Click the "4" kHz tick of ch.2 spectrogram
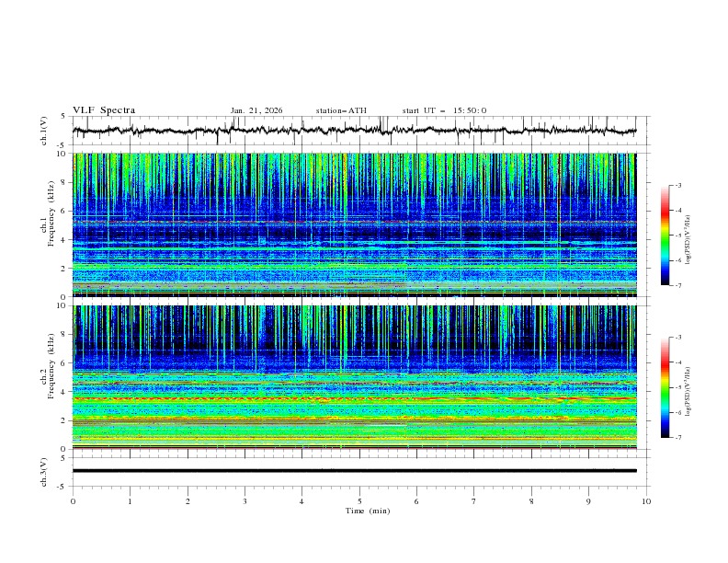728x563 pixels. click(63, 392)
